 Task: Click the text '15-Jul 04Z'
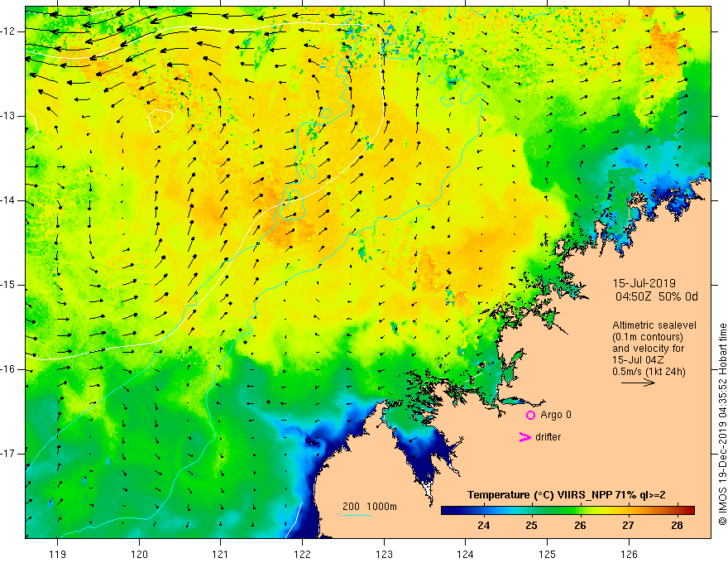(x=638, y=360)
